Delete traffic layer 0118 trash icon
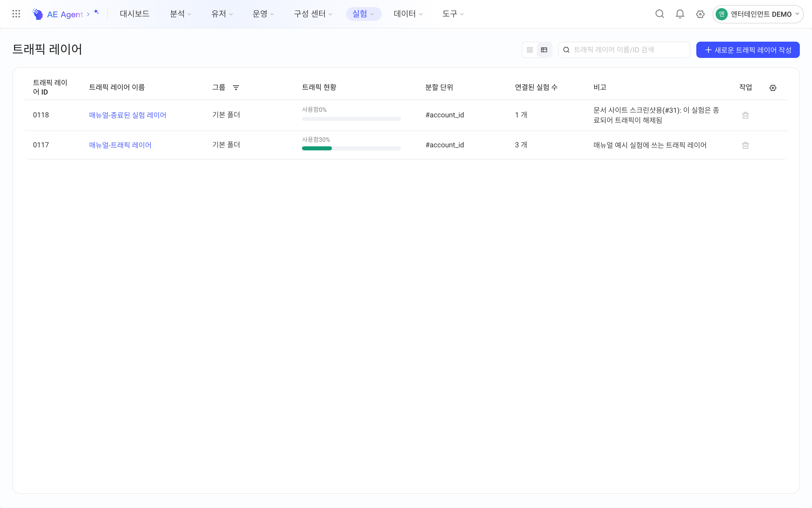Viewport: 812px width, 508px height. 745,115
